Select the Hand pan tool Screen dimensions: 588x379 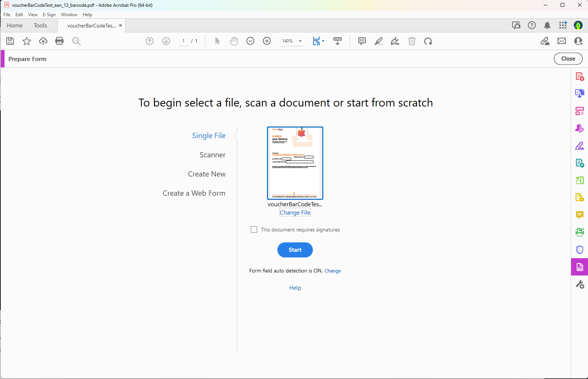click(x=234, y=41)
